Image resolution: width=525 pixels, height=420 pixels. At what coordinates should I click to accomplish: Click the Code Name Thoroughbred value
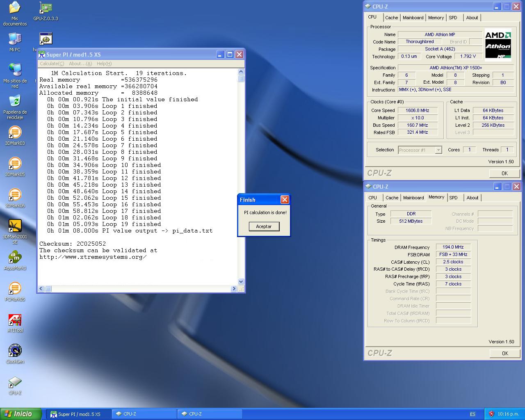[x=420, y=42]
